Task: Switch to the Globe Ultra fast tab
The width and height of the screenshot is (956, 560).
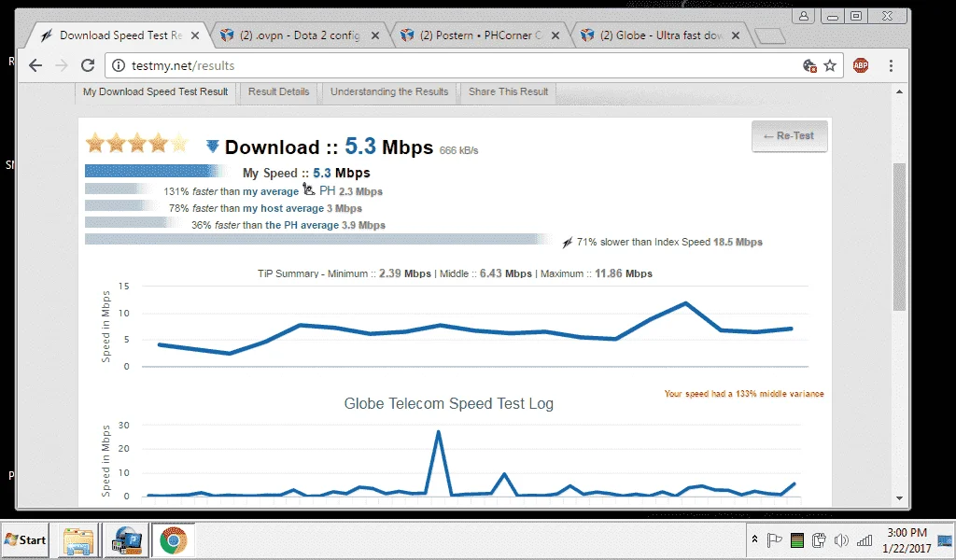Action: coord(658,35)
